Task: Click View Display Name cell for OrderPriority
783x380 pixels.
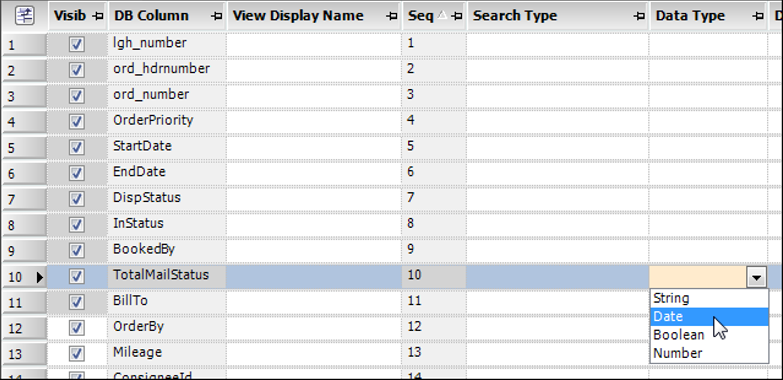Action: coord(314,121)
